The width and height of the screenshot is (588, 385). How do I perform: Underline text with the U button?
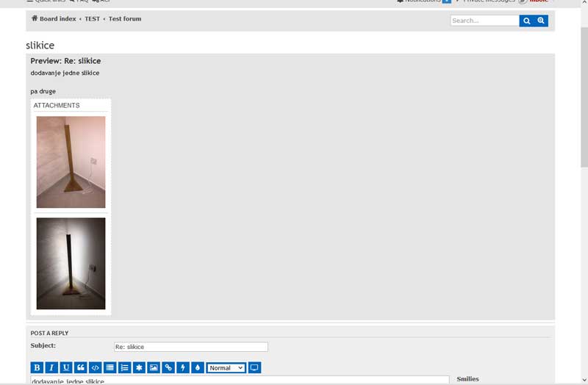(66, 368)
